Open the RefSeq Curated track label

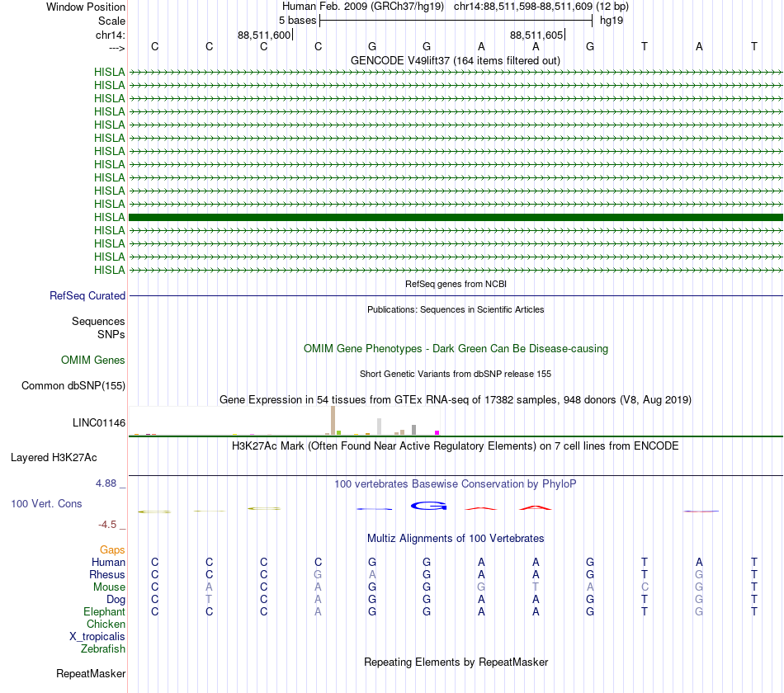tap(87, 295)
